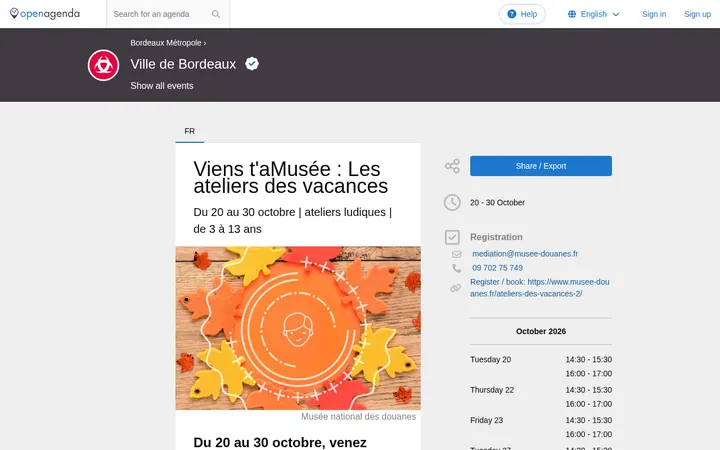Select the FR language tab
720x450 pixels.
point(190,131)
